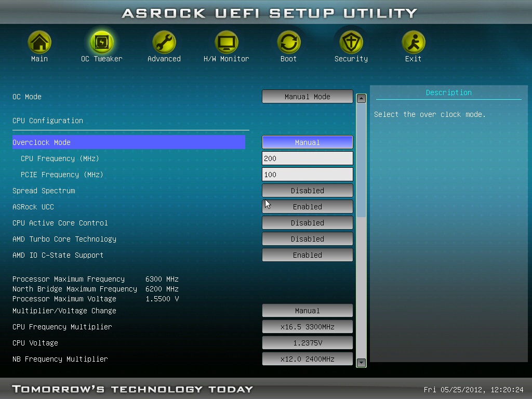Click the scroll up arrow
The width and height of the screenshot is (532, 399).
tap(362, 98)
